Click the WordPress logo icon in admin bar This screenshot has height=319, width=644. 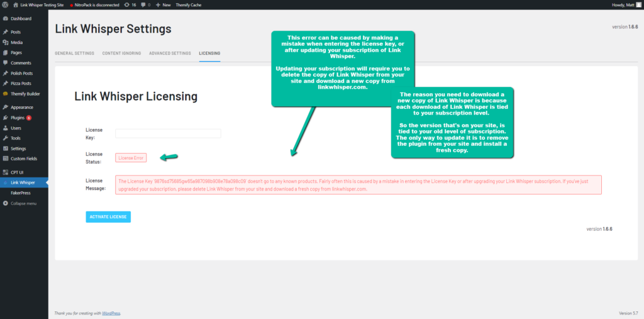5,5
